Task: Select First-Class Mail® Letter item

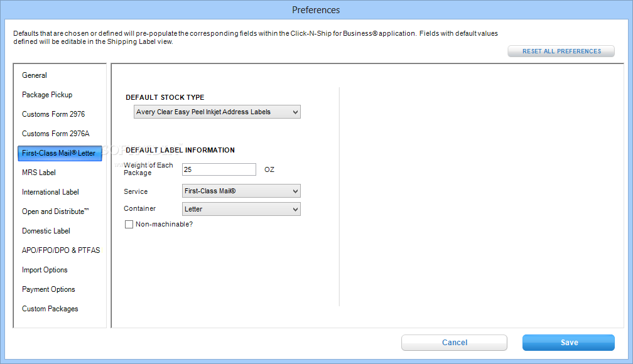Action: [x=60, y=153]
